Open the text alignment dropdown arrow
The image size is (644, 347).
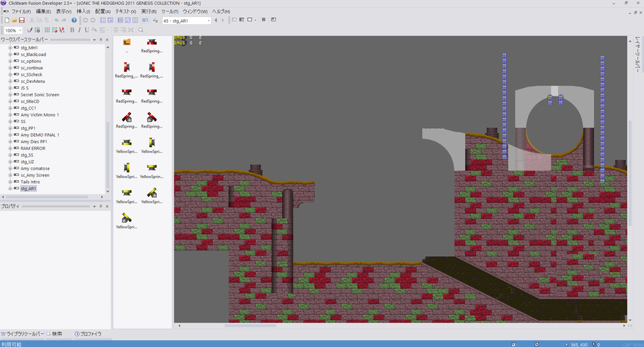pos(107,30)
